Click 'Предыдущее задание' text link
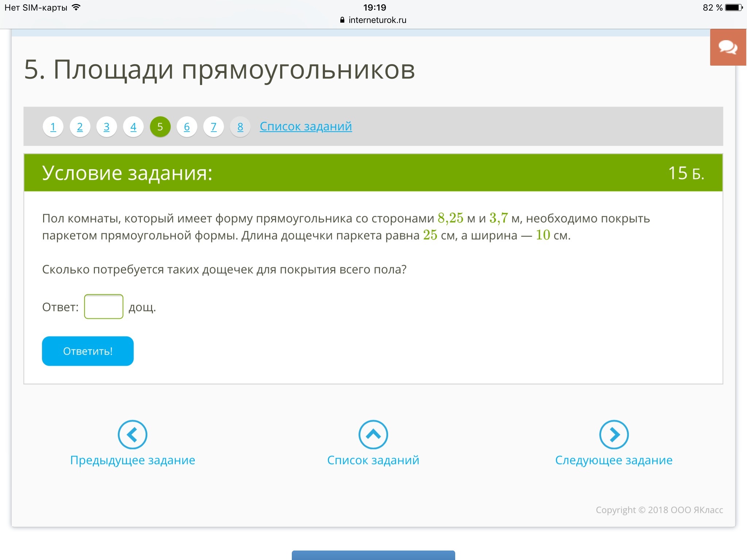Screen dimensions: 747x560 click(x=132, y=460)
